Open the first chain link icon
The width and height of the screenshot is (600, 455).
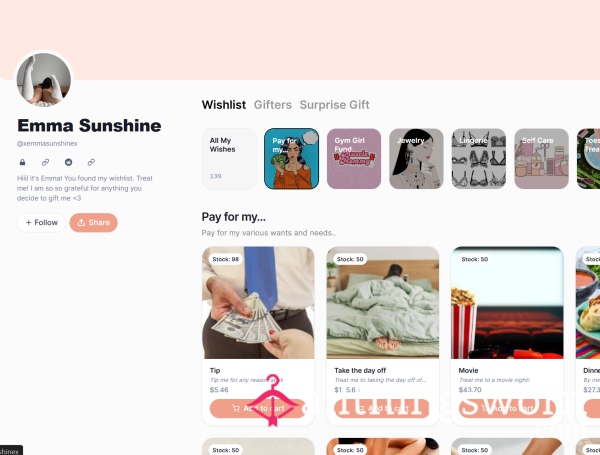[x=45, y=162]
